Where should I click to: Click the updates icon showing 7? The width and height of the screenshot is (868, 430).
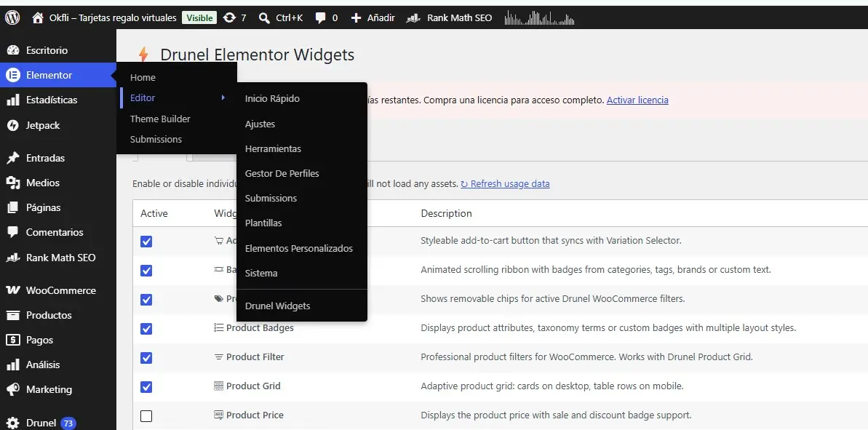pos(229,17)
